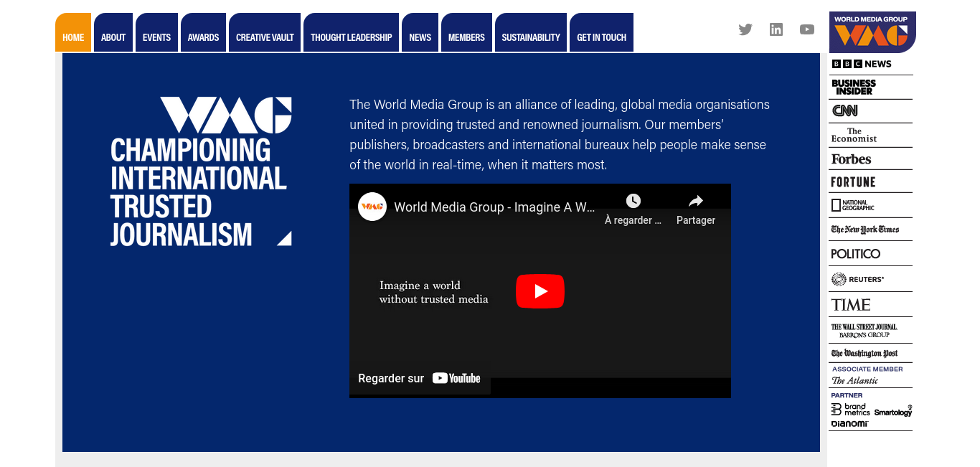Open the National Geographic member logo

(x=852, y=205)
